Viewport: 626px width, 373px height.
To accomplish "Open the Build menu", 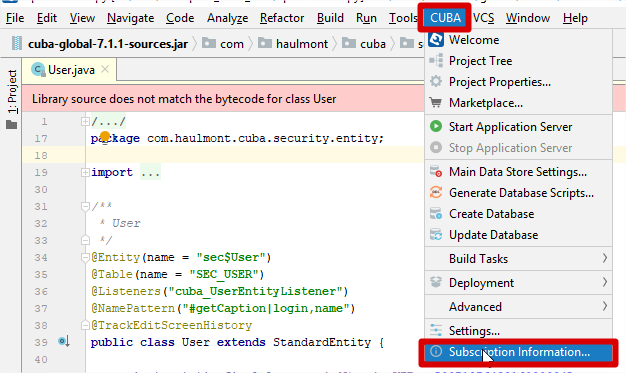I will [330, 18].
